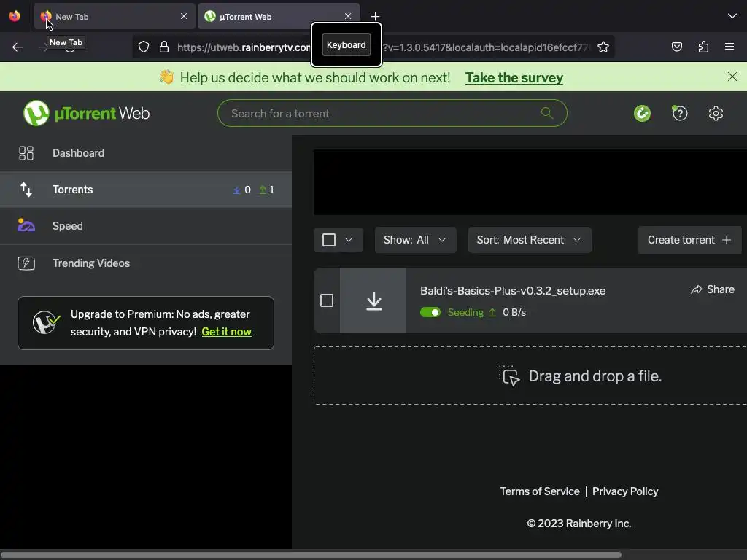Click the Keyboard button overlay
Screen dimensions: 747x560
point(347,44)
